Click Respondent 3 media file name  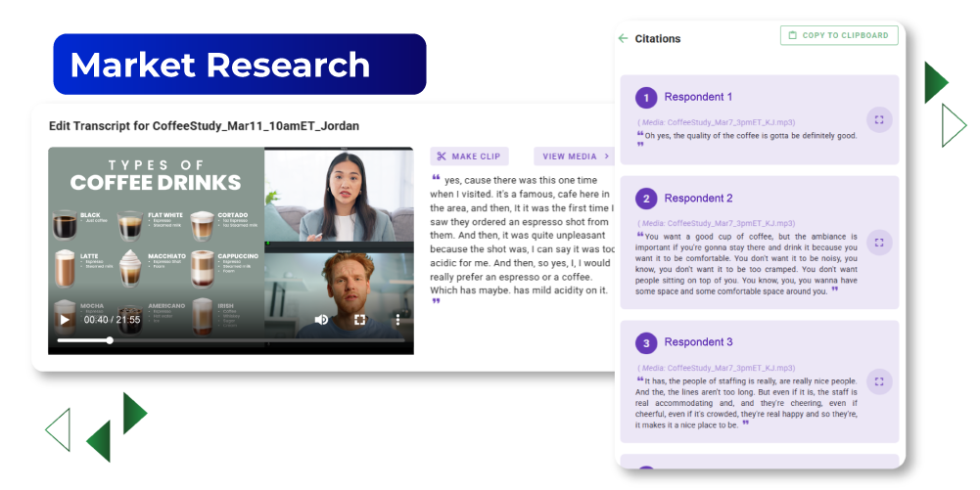tap(717, 368)
